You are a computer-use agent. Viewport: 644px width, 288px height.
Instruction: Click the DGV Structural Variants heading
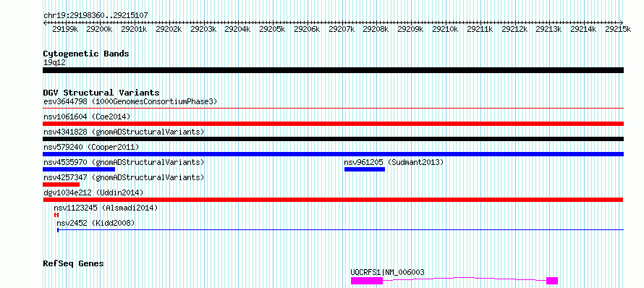(101, 93)
